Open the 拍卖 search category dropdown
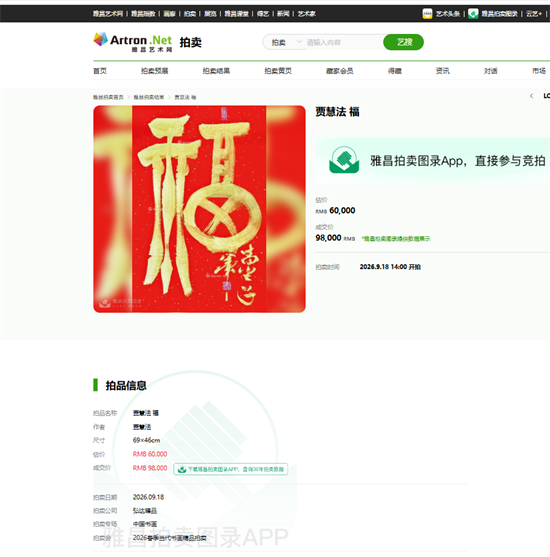Viewport: 550px width, 557px height. [286, 42]
